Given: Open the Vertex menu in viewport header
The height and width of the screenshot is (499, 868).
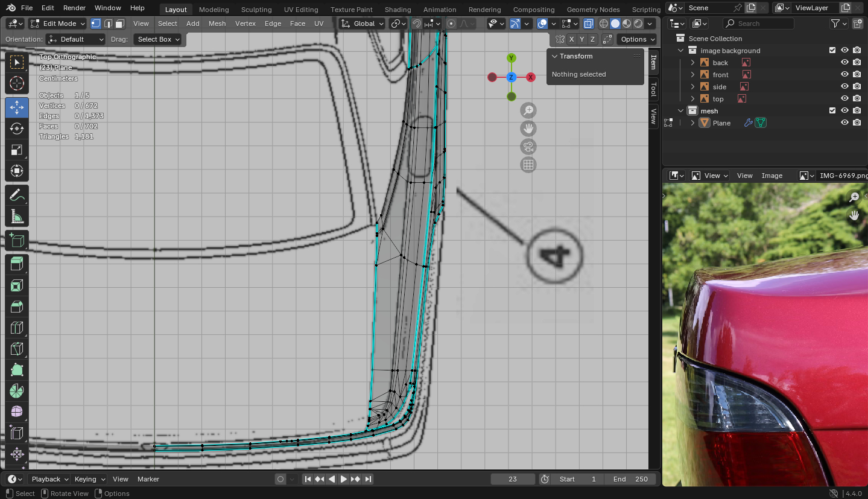Looking at the screenshot, I should (x=246, y=24).
